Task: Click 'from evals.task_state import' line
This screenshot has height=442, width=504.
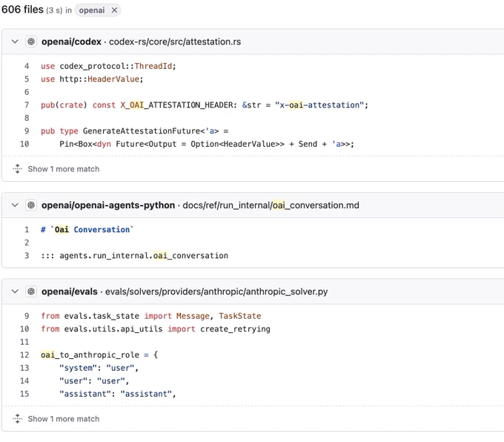Action: pos(150,316)
